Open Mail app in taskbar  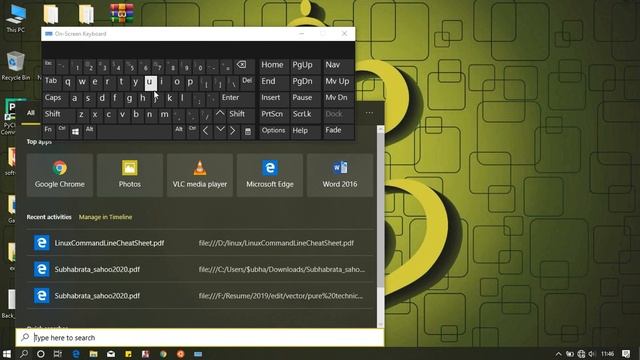coord(111,354)
